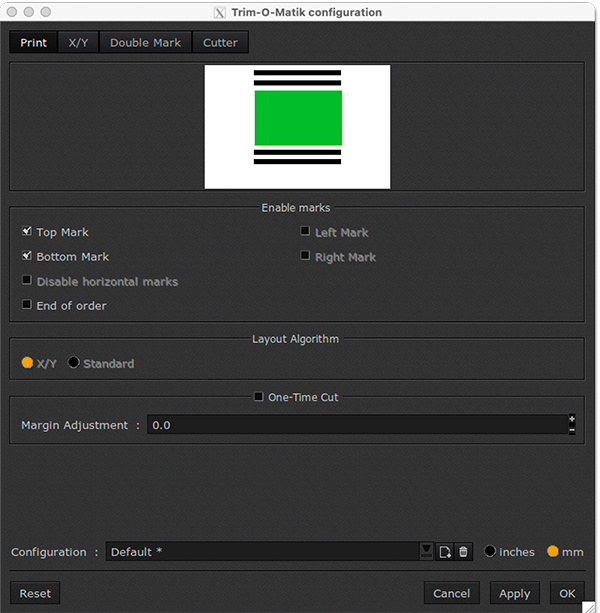The image size is (600, 613).
Task: Increase Margin Adjustment with plus stepper
Action: pyautogui.click(x=572, y=419)
